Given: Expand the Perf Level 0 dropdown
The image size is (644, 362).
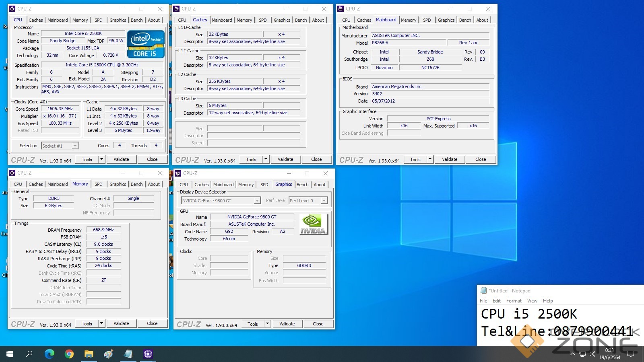Looking at the screenshot, I should point(324,201).
